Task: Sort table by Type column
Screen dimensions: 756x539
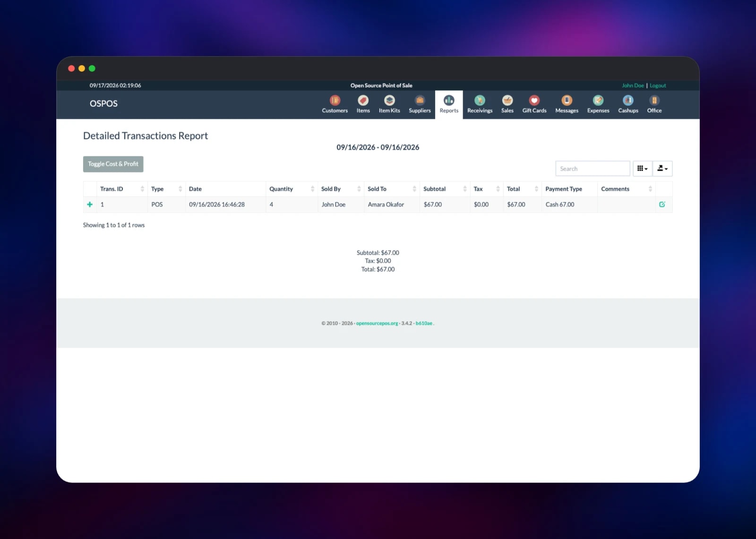Action: tap(166, 189)
